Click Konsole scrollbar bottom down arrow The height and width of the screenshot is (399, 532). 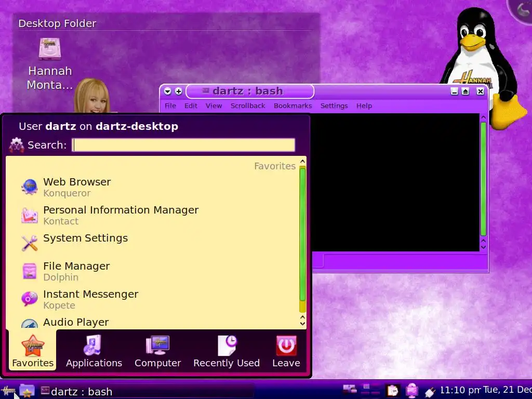tap(484, 247)
